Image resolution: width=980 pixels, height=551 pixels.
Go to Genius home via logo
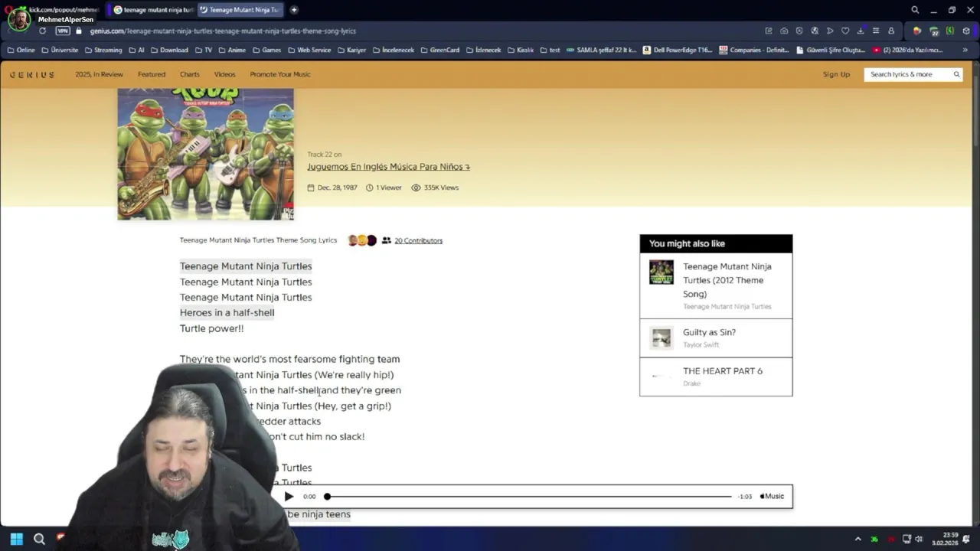(x=32, y=74)
